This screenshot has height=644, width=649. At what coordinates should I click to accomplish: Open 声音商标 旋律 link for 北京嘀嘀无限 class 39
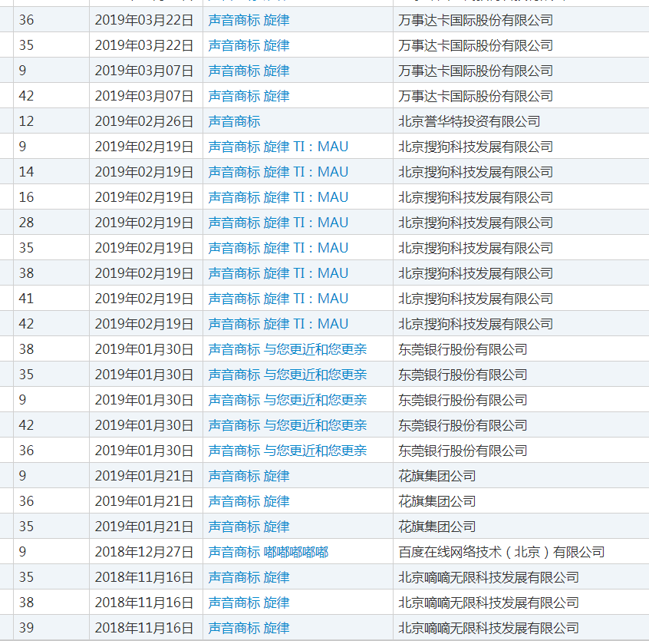[x=249, y=627]
